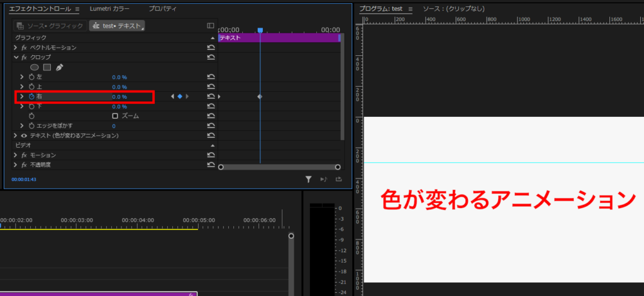Reset the クロップ effect with its reset icon
The width and height of the screenshot is (644, 296).
[211, 57]
